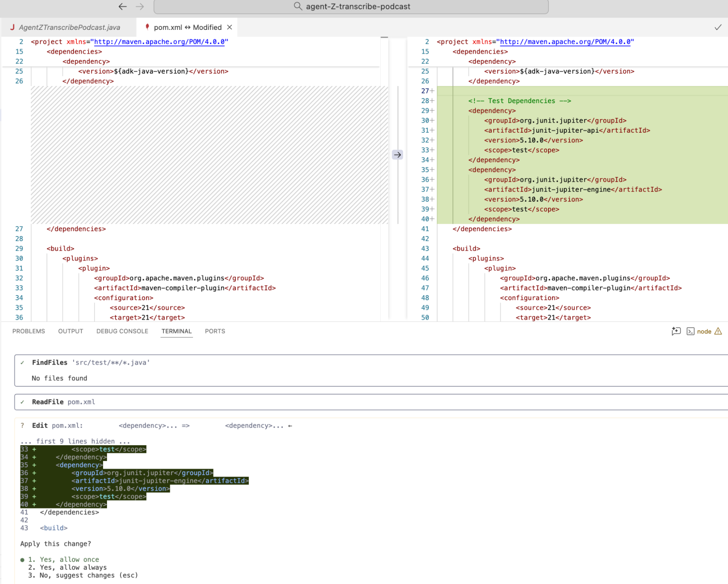Image resolution: width=728 pixels, height=584 pixels.
Task: Click the search magnifier icon in title bar
Action: (x=298, y=6)
